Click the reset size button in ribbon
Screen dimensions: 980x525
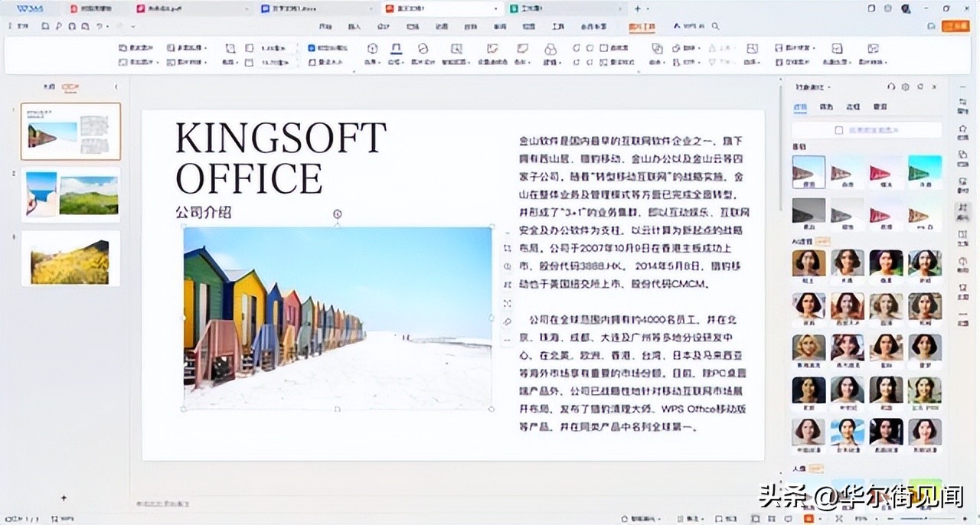(328, 62)
